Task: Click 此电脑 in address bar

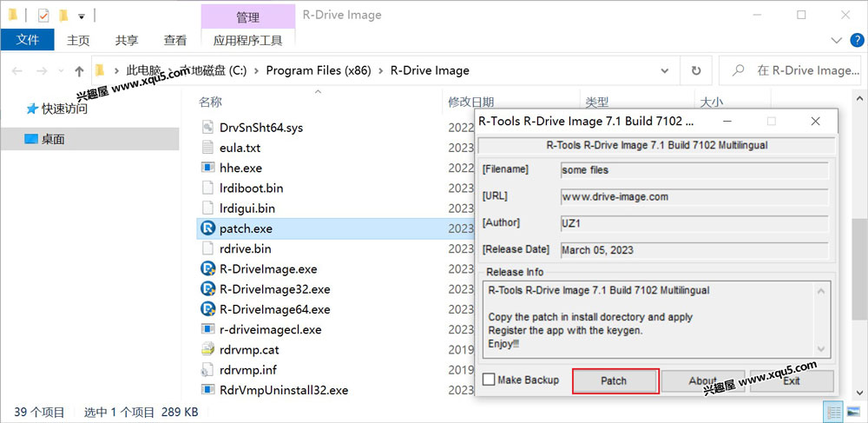Action: coord(143,70)
